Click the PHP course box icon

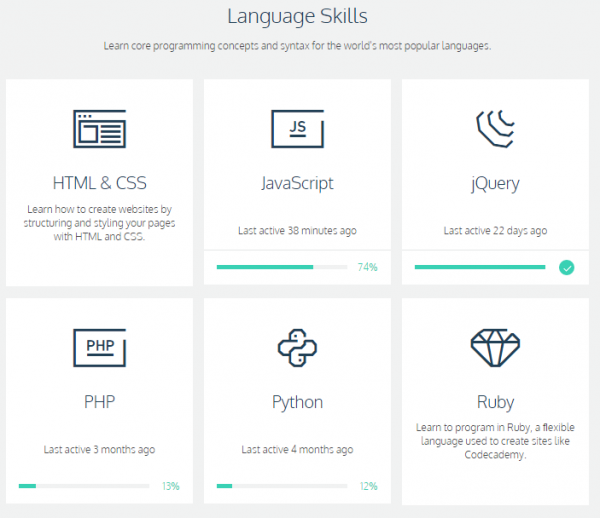pyautogui.click(x=99, y=348)
